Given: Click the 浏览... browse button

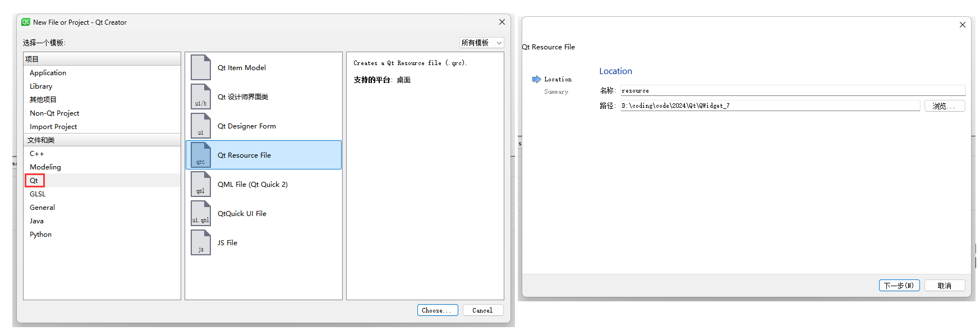Looking at the screenshot, I should [945, 106].
